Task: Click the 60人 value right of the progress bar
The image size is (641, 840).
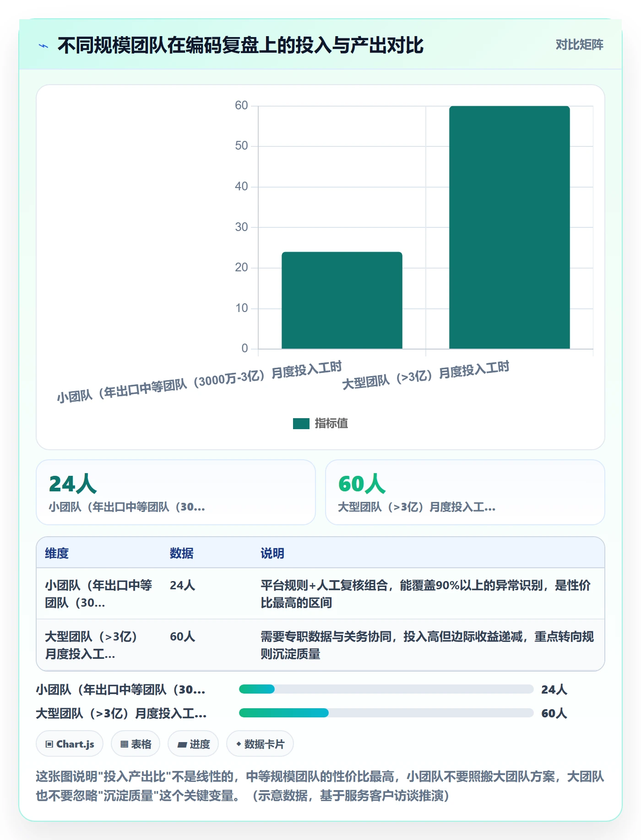Action: (x=554, y=713)
